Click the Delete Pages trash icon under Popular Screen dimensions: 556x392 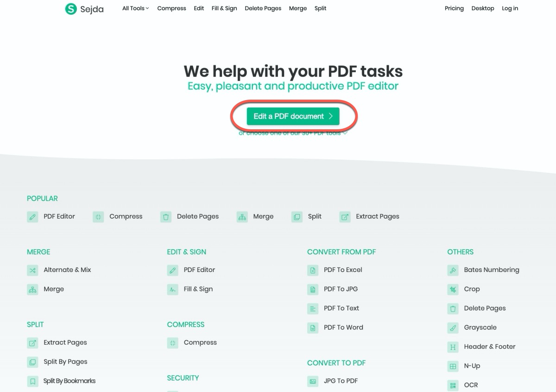point(166,217)
